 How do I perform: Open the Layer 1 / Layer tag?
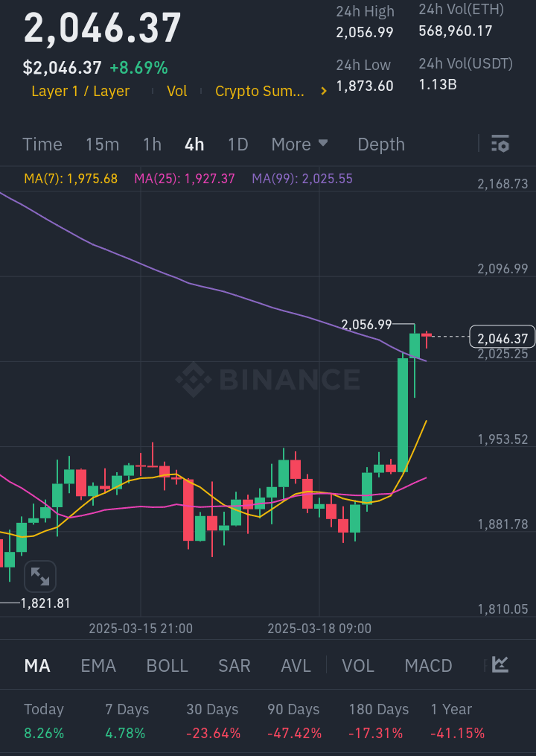click(80, 91)
